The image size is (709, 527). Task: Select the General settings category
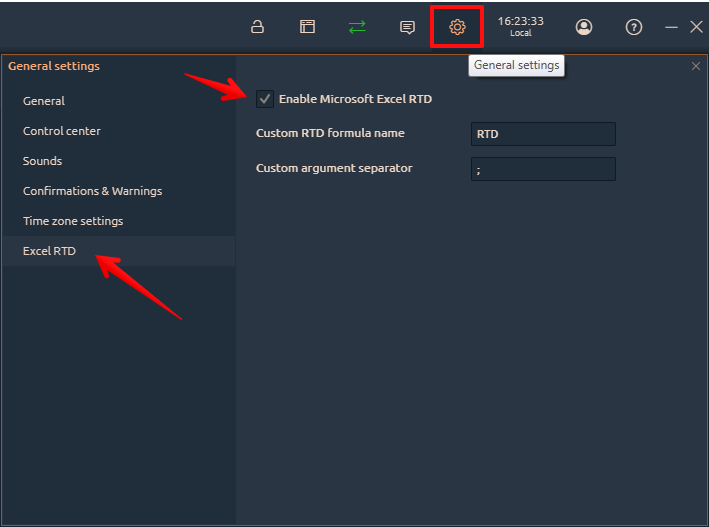(x=44, y=101)
